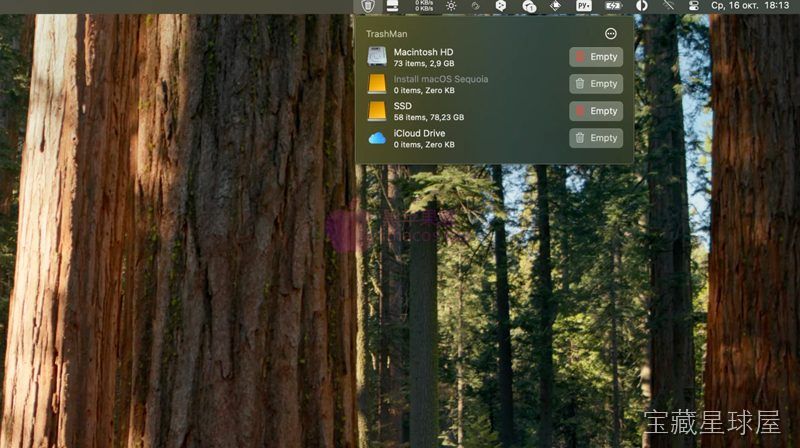The width and height of the screenshot is (800, 448).
Task: Open the stacked circles icon with badge
Action: click(x=529, y=6)
